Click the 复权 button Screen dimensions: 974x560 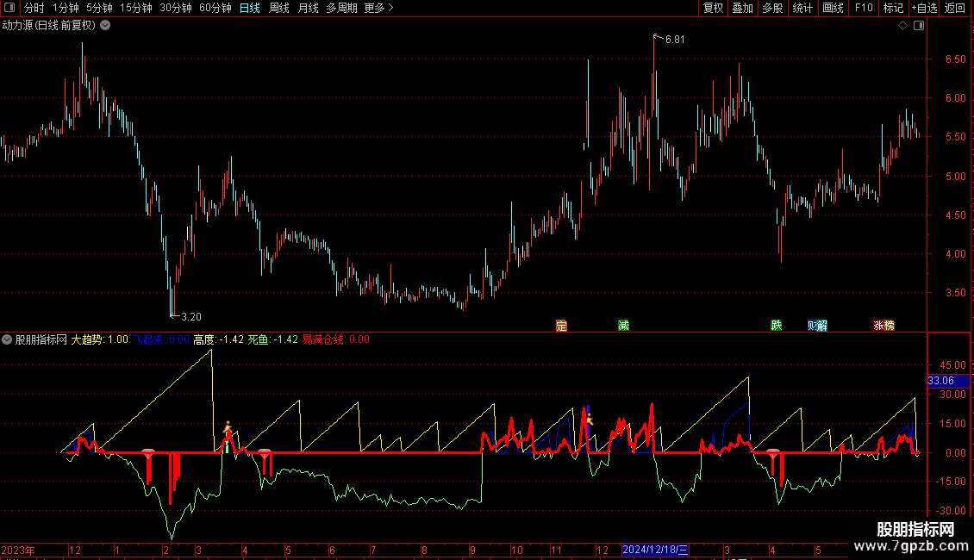[x=713, y=8]
